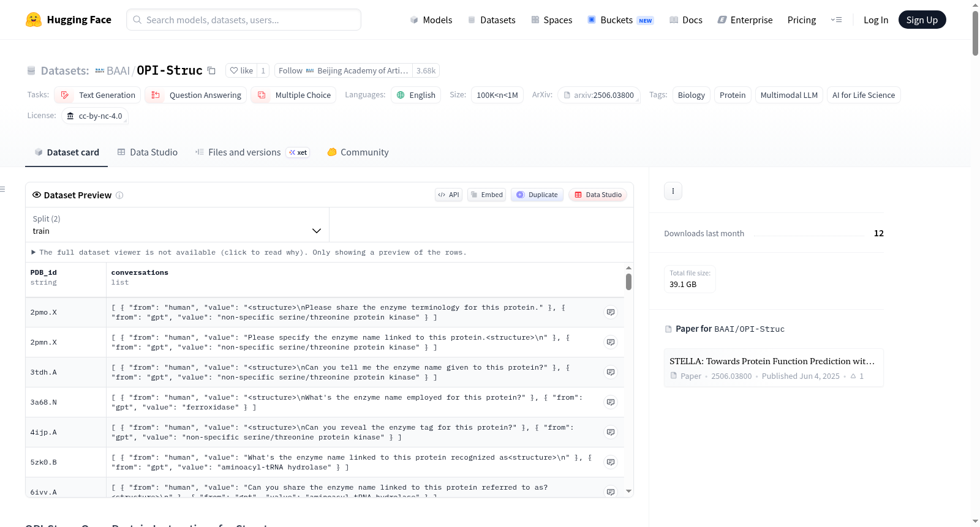980x527 pixels.
Task: Click the page vertical scrollbar thumb
Action: tap(975, 33)
